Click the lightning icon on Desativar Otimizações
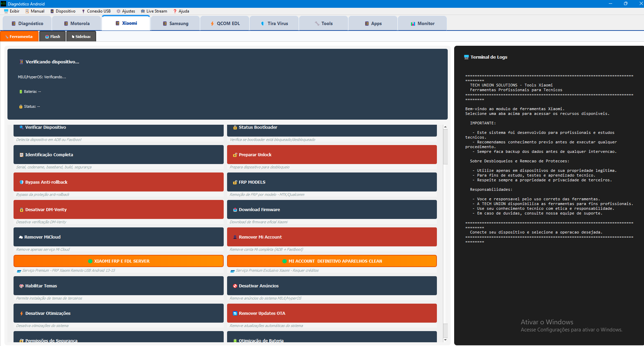 click(22, 313)
